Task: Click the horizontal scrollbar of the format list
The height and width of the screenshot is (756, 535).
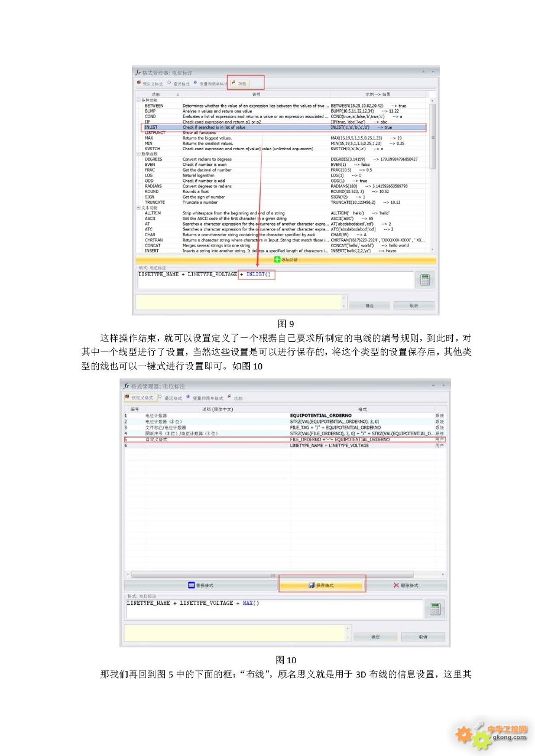Action: pyautogui.click(x=272, y=574)
